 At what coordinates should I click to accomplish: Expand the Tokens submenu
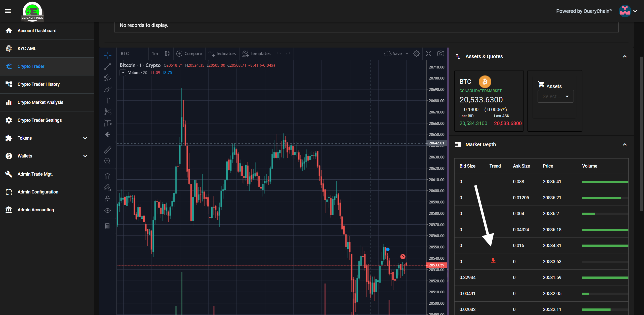tap(47, 138)
